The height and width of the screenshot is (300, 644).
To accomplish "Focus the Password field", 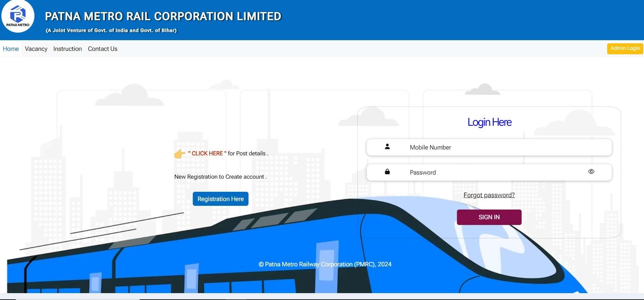I will [489, 173].
